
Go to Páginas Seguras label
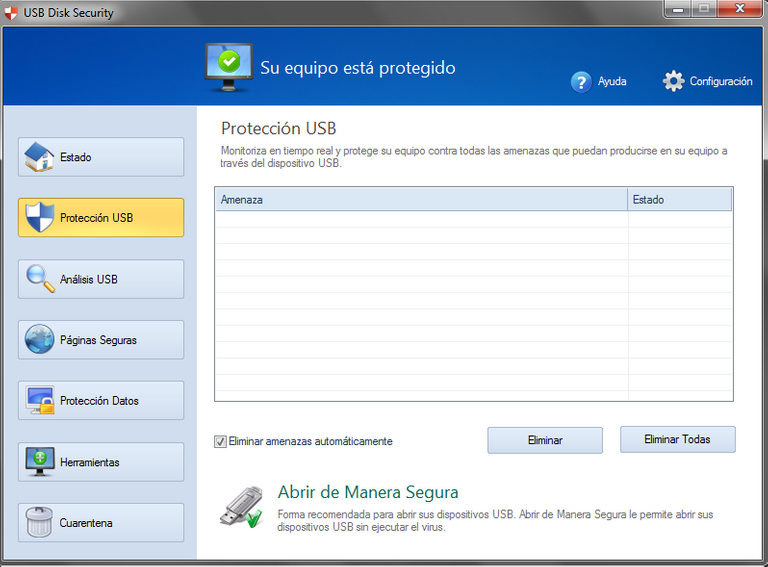[98, 340]
